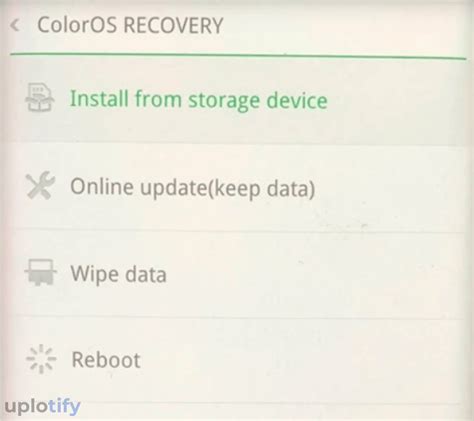Click the separator line between Wipe data and Reboot
Viewport: 474px width, 421px height.
pos(239,317)
